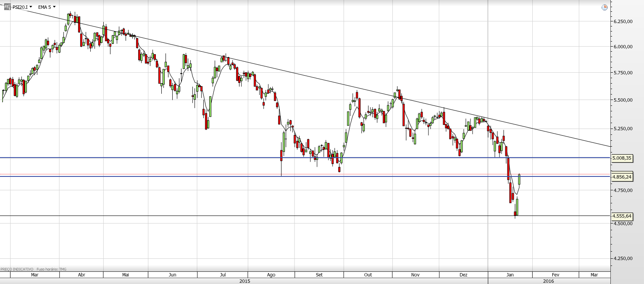Click the 2016 year label
644x284 pixels.
click(x=548, y=281)
